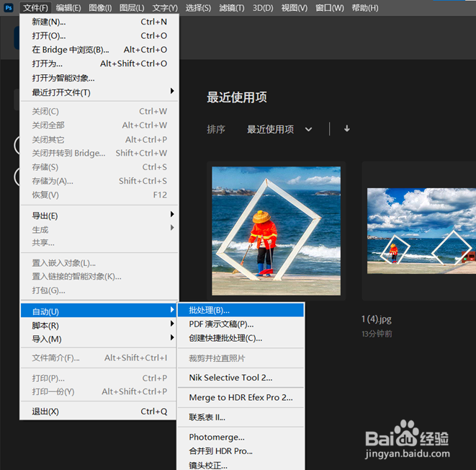Choose 创建快捷批处理(C)... entry
The image size is (476, 470).
coord(241,338)
